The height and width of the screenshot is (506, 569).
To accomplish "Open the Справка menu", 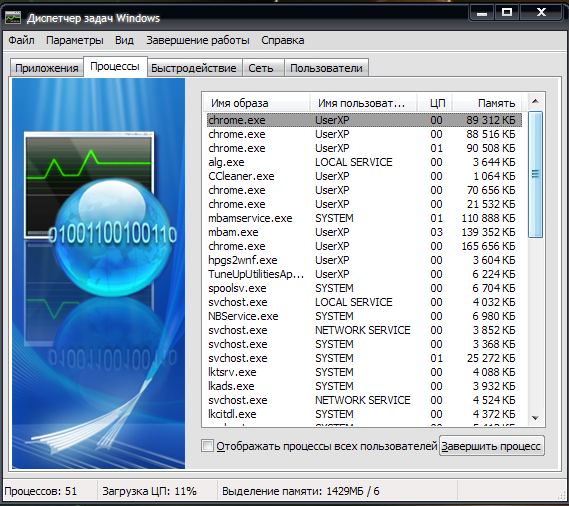I will pyautogui.click(x=283, y=40).
